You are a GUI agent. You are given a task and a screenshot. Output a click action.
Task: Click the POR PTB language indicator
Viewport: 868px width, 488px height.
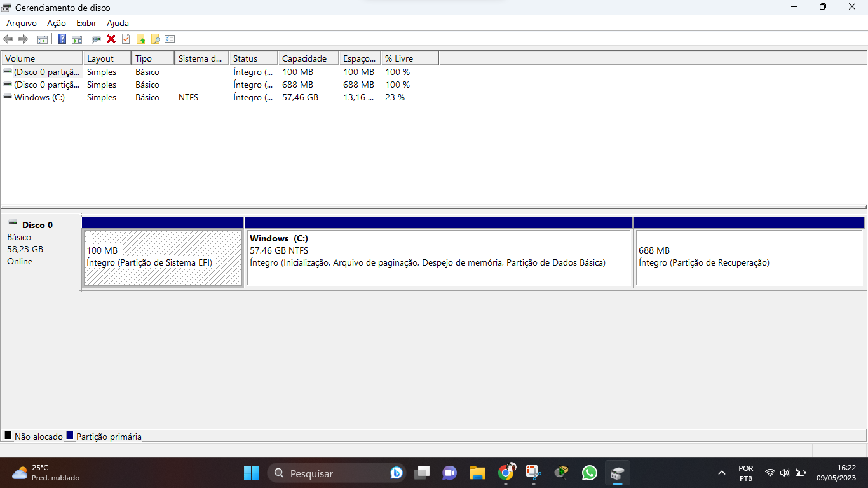(x=746, y=473)
